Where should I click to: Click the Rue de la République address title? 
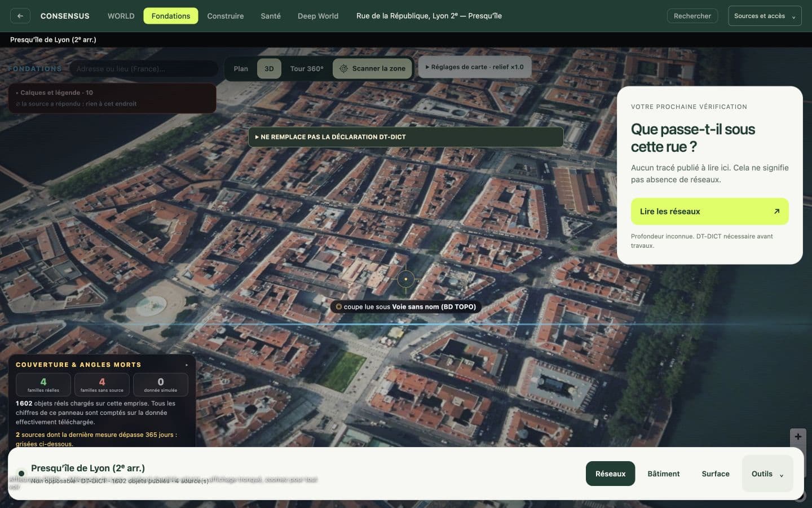coord(429,16)
